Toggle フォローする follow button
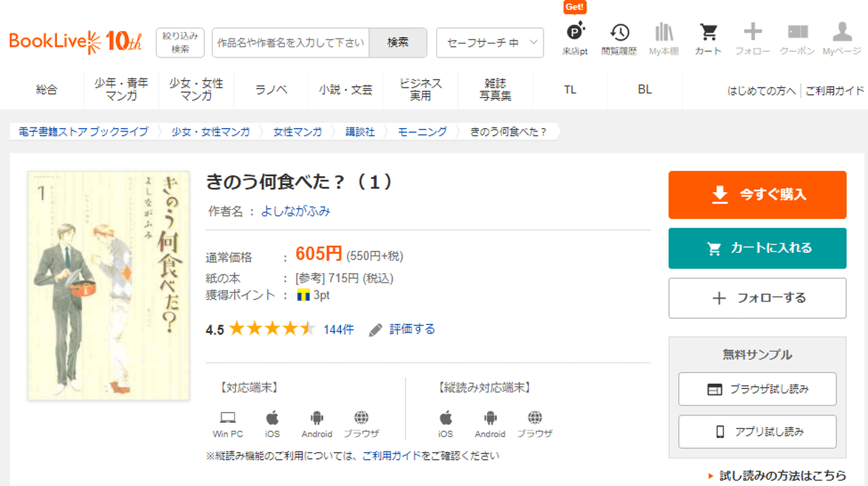Viewport: 868px width, 486px height. pyautogui.click(x=757, y=298)
